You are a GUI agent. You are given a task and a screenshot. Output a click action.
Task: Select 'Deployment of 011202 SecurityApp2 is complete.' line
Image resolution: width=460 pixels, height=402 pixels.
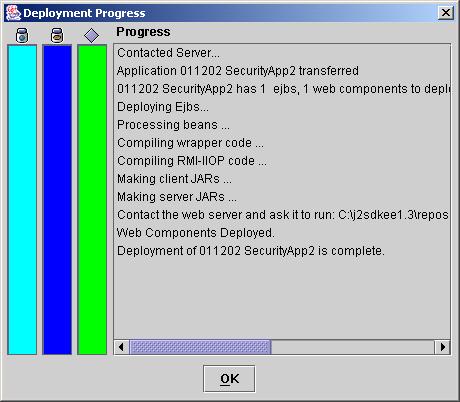tap(251, 251)
